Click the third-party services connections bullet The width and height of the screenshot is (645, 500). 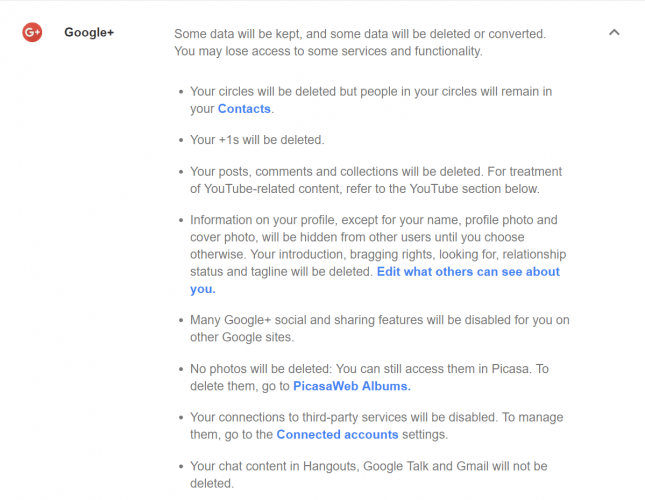[x=376, y=426]
